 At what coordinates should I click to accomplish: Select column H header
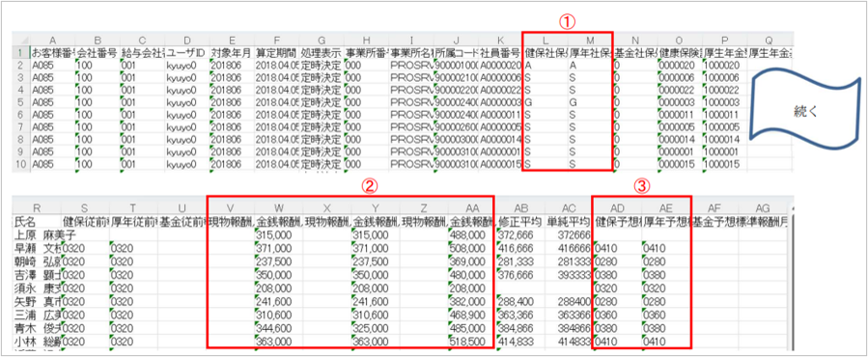click(x=366, y=41)
